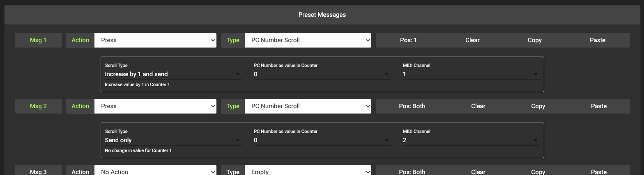Toggle Msg 3 'Pos: Both' button
The width and height of the screenshot is (644, 175).
pyautogui.click(x=412, y=172)
